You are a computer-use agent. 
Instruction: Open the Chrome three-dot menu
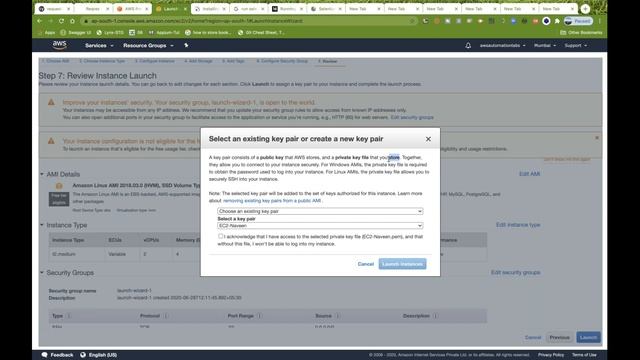600,21
